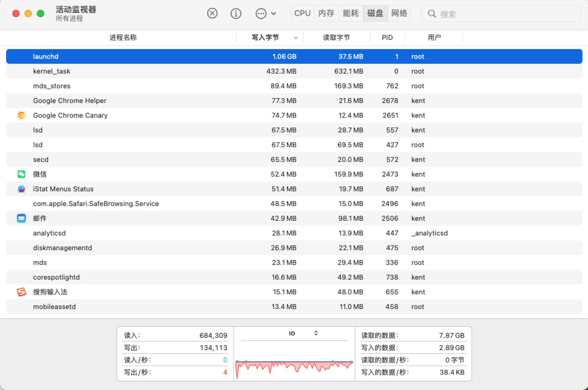Click the WeChat (微信) app icon
This screenshot has width=588, height=390.
tap(21, 174)
